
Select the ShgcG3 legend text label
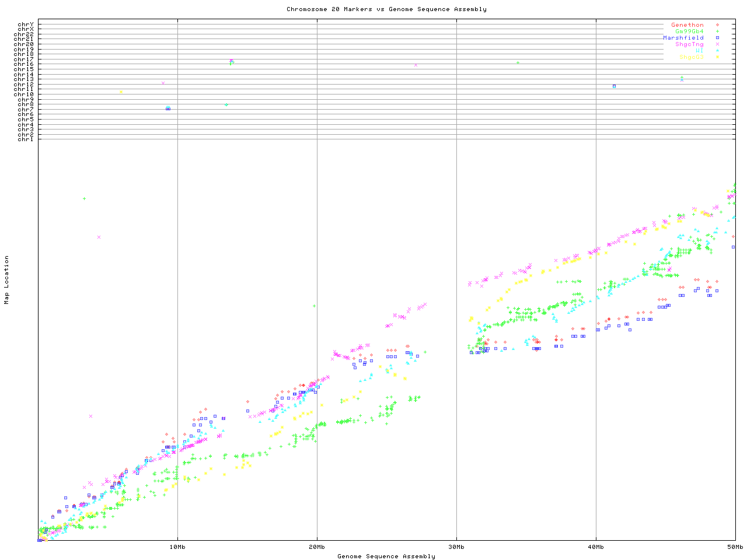(x=691, y=57)
